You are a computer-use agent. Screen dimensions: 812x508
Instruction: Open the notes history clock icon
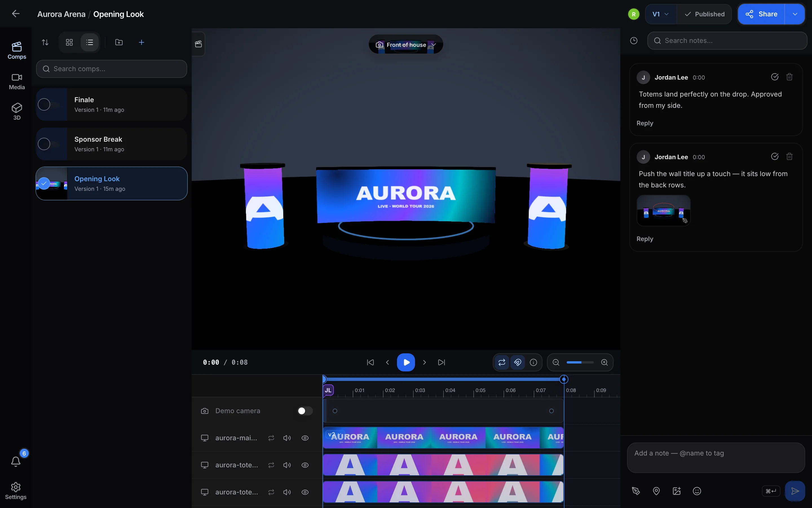pyautogui.click(x=634, y=41)
